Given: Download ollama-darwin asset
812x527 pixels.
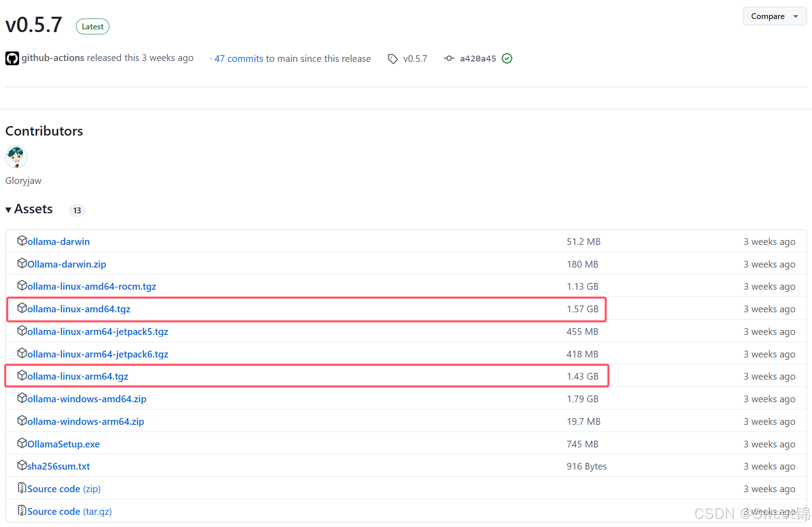Looking at the screenshot, I should pyautogui.click(x=58, y=242).
